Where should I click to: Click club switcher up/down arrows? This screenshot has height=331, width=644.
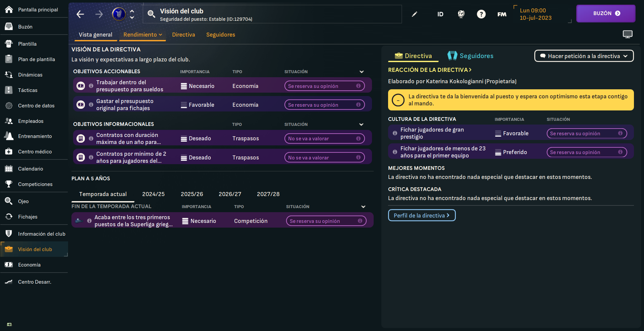132,14
